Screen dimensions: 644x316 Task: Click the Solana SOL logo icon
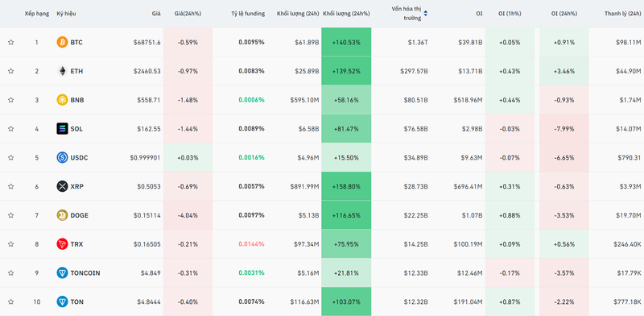coord(62,129)
